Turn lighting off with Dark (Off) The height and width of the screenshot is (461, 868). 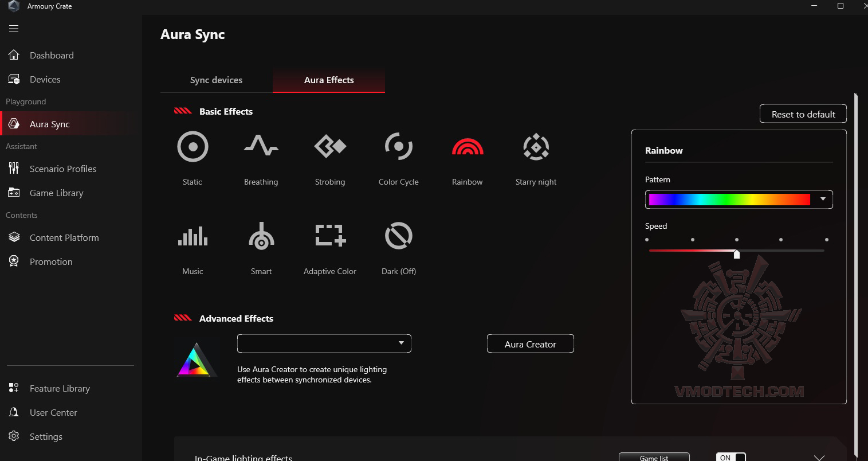coord(399,236)
